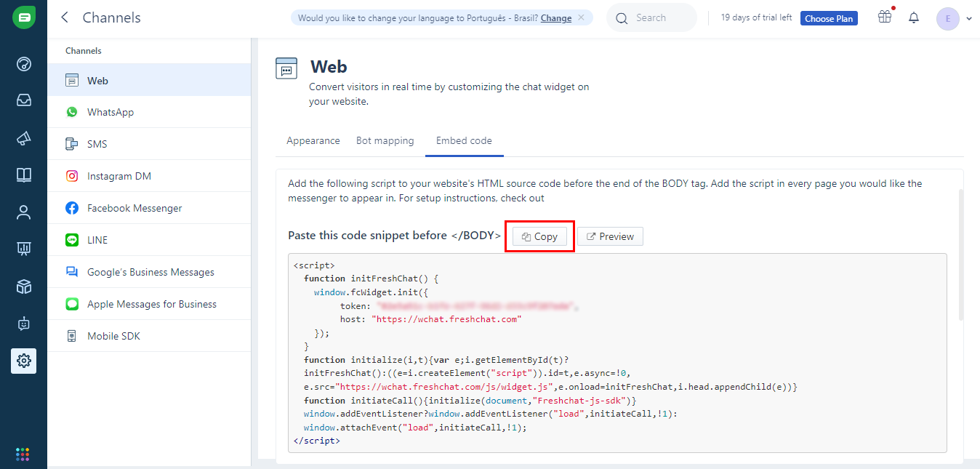980x469 pixels.
Task: Switch to the Bot mapping tab
Action: (385, 141)
